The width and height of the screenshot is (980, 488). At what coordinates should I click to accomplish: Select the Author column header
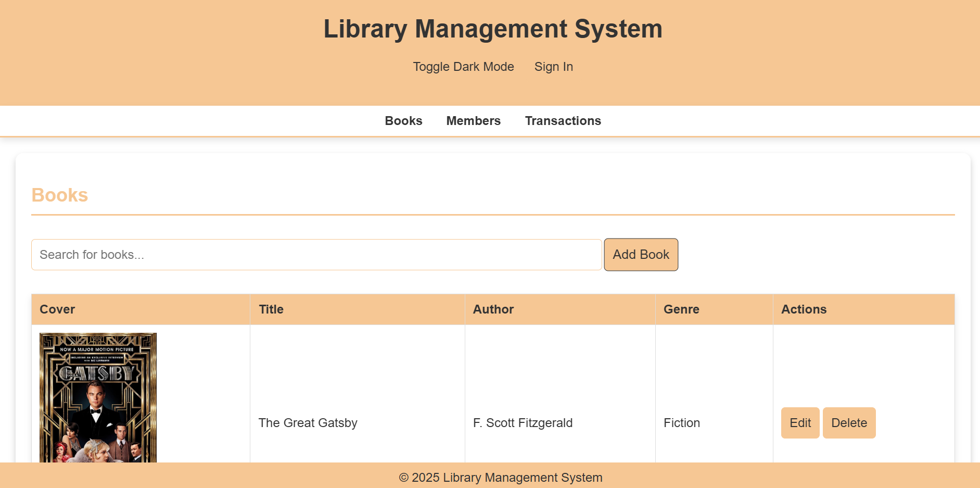493,309
